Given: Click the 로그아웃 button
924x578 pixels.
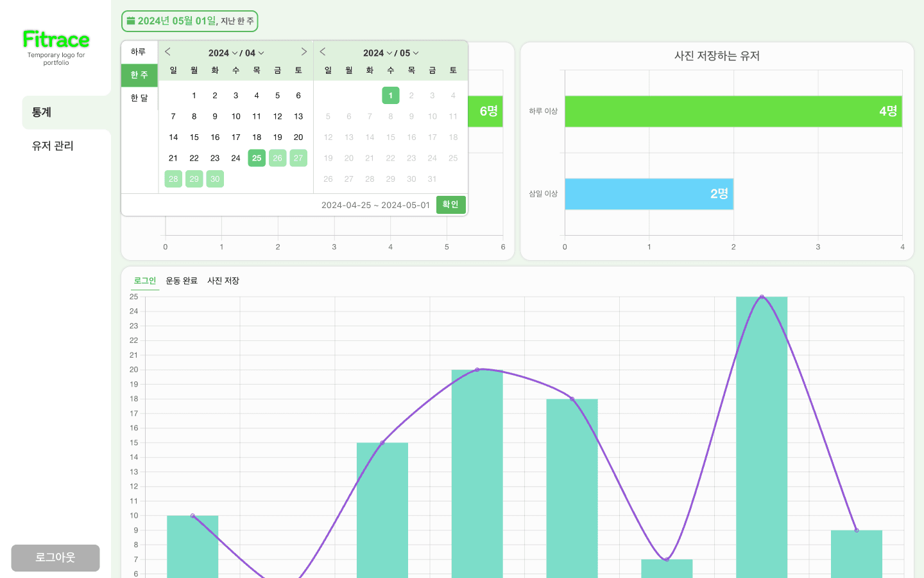Looking at the screenshot, I should point(55,557).
